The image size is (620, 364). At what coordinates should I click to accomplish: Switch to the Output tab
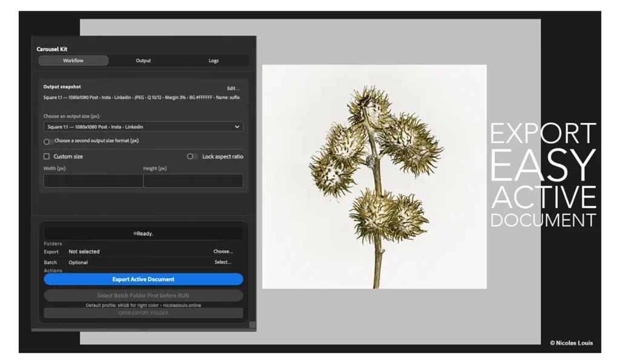tap(143, 60)
